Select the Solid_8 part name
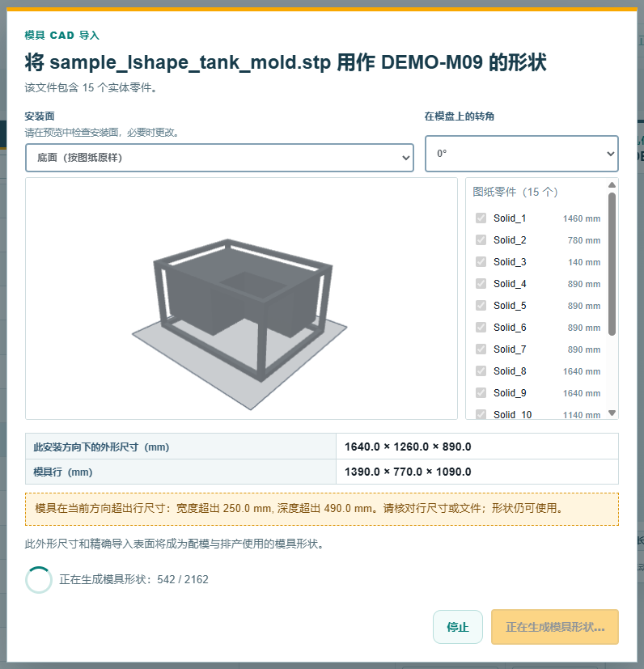 [510, 370]
